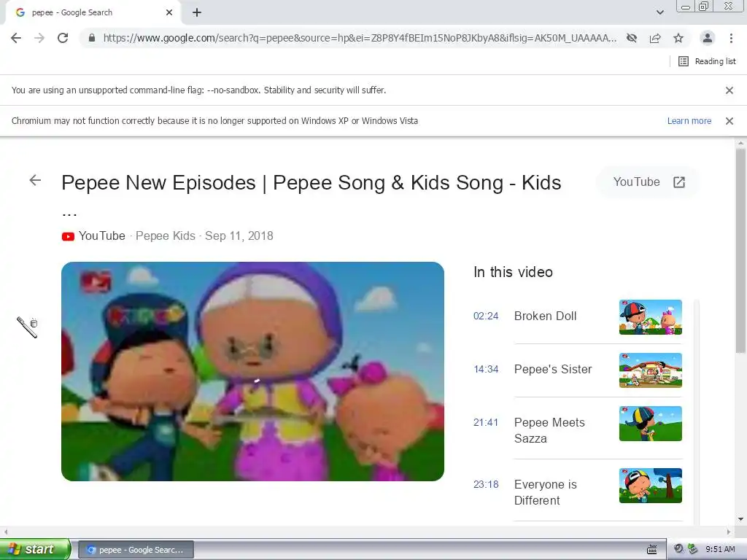Open a new browser tab

(x=197, y=13)
